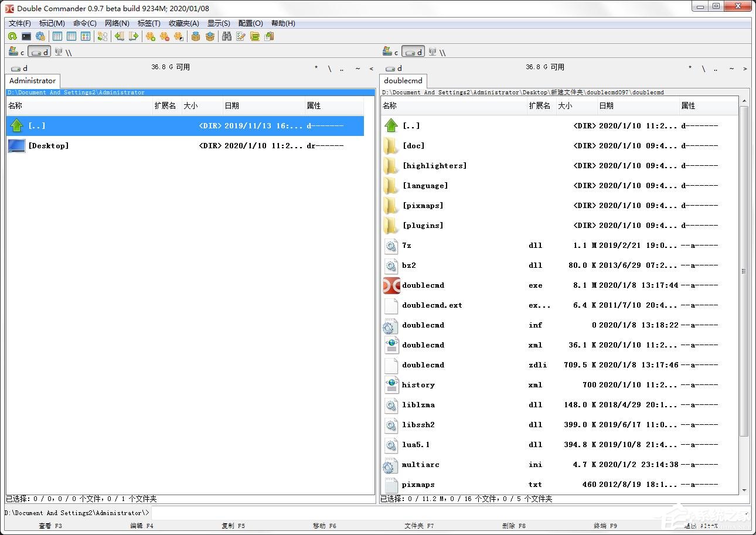Switch to thumbnails view mode icon

[x=86, y=36]
